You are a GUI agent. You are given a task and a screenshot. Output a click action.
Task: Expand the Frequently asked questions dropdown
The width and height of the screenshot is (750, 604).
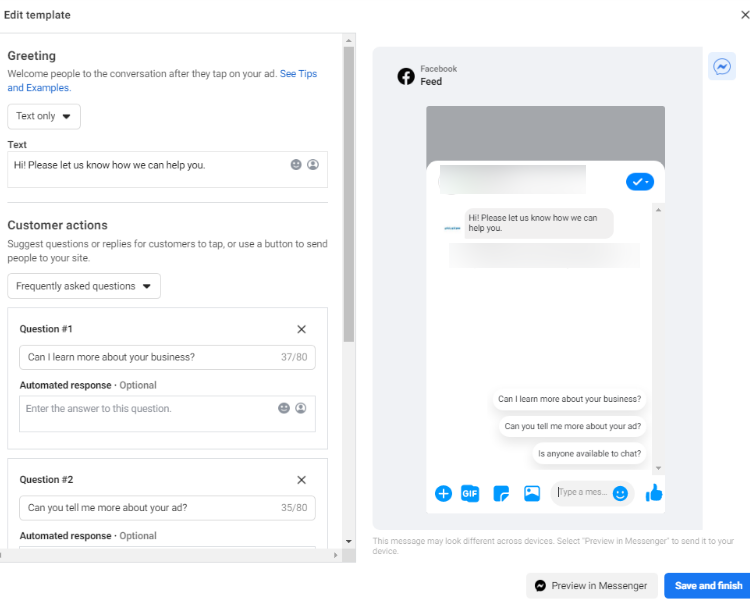click(84, 286)
